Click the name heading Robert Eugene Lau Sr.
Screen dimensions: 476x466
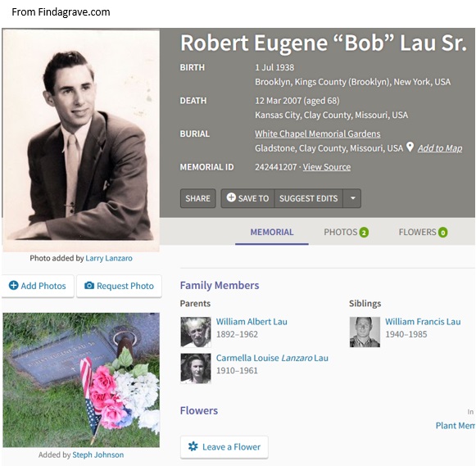(x=324, y=43)
